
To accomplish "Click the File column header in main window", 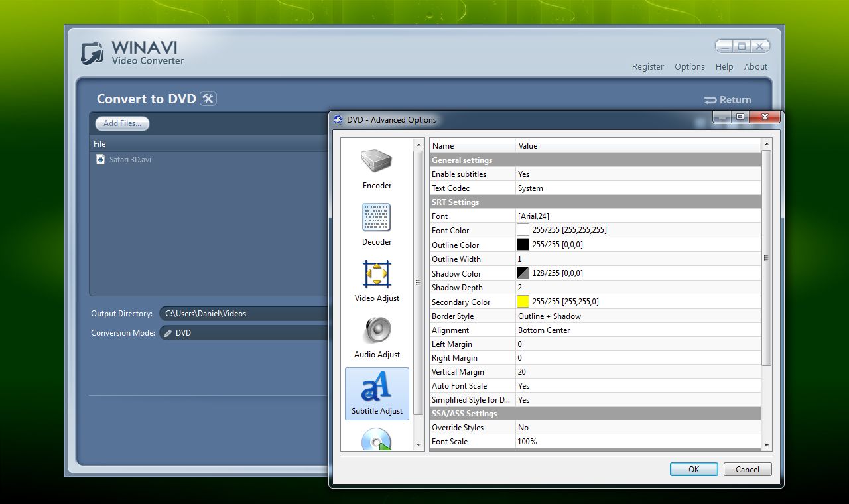I will pos(210,144).
